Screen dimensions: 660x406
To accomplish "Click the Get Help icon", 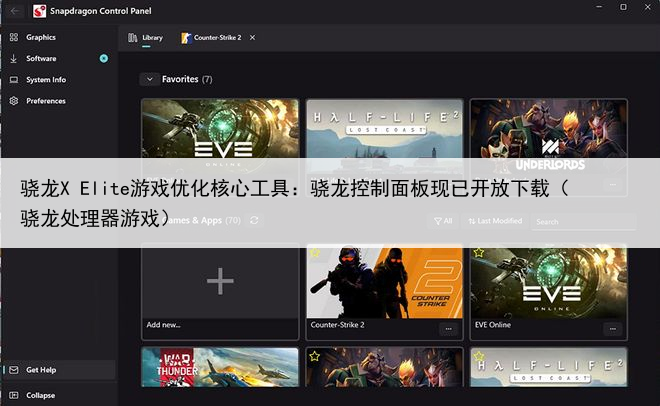I will click(14, 370).
